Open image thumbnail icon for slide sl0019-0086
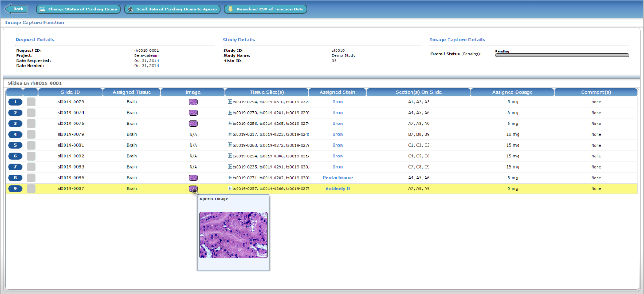 point(193,178)
